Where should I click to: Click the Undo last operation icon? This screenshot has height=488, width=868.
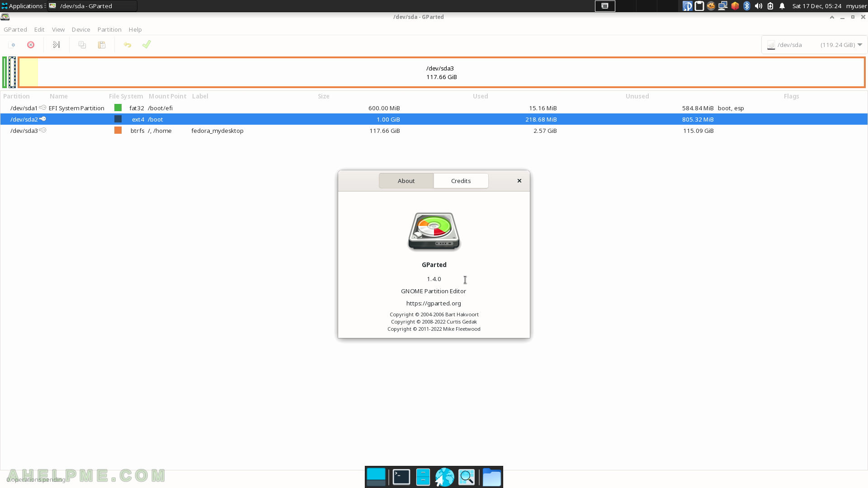pyautogui.click(x=127, y=45)
